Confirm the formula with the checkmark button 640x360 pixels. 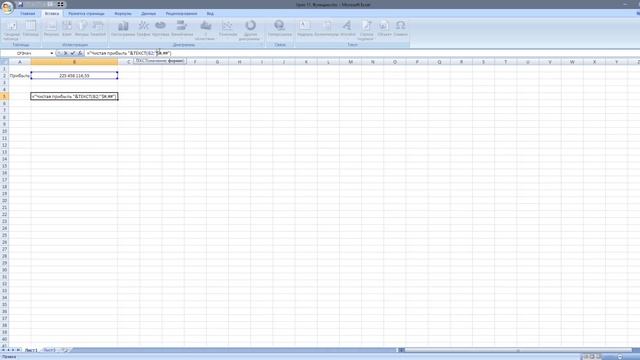(x=73, y=53)
